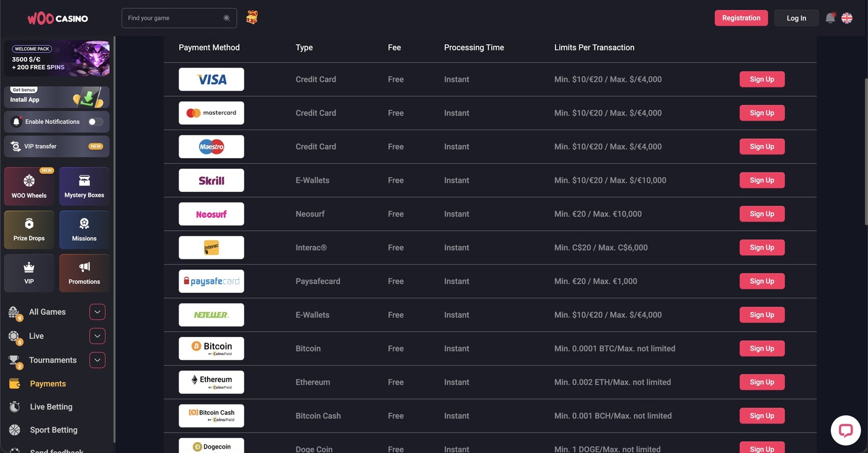Click the Neosurf payment logo
Viewport: 868px width, 453px height.
pos(211,214)
